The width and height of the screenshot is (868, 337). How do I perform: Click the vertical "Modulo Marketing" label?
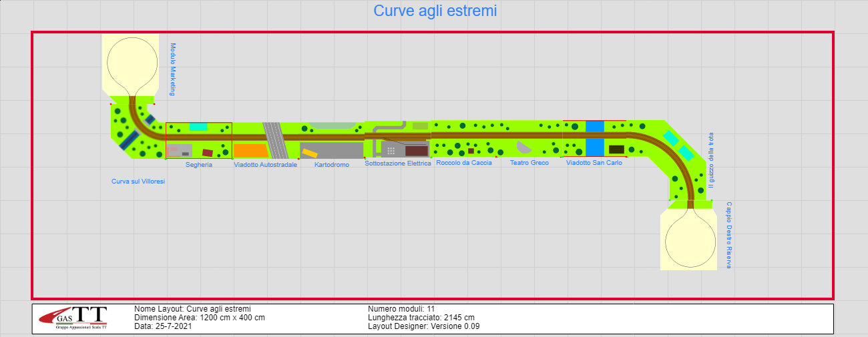[x=172, y=69]
